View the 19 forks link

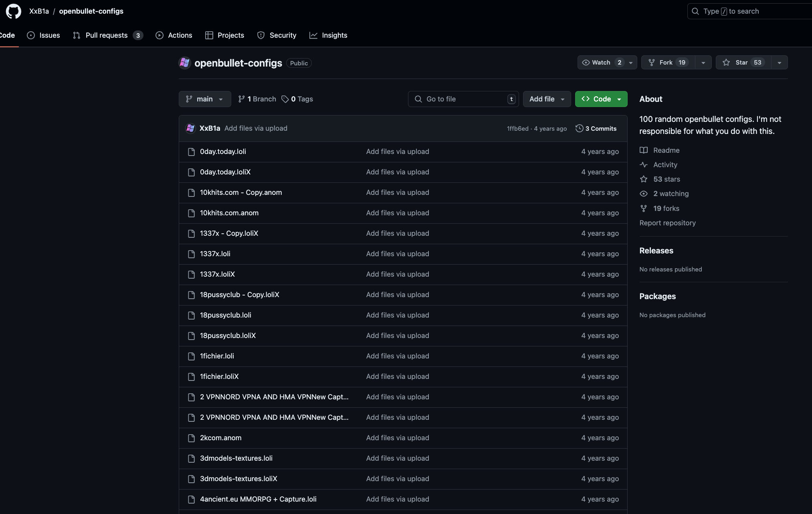(666, 208)
